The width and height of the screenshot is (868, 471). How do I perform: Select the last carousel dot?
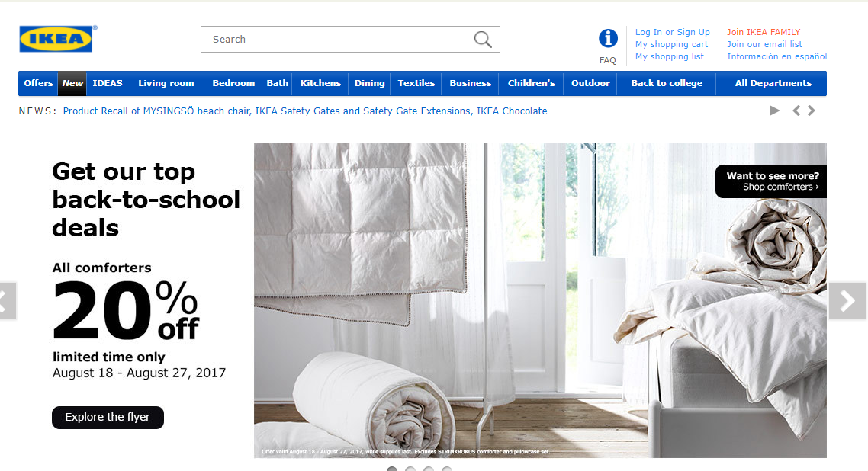click(x=448, y=469)
